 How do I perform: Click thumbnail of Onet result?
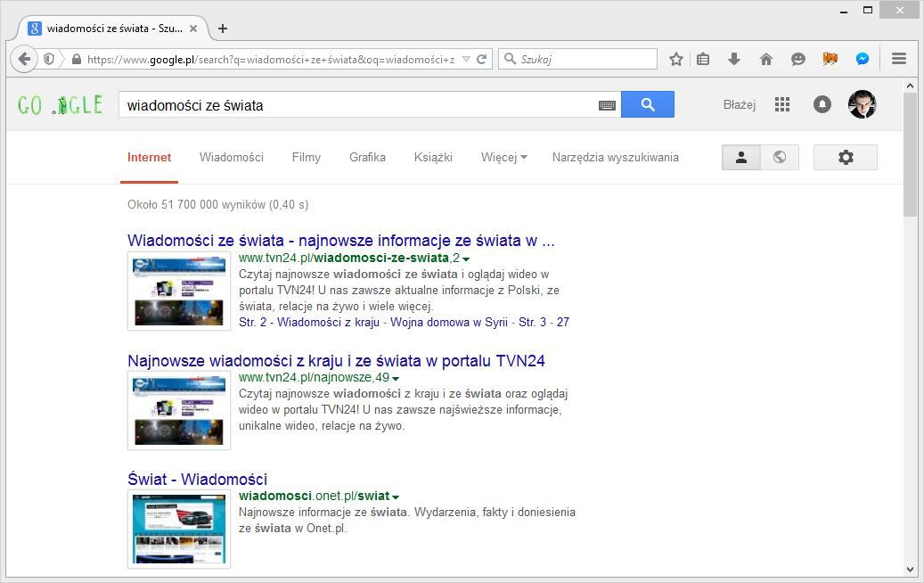179,530
